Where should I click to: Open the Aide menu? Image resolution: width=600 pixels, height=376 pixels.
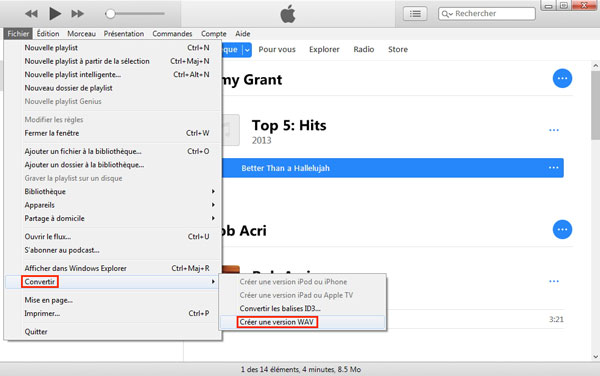tap(243, 34)
